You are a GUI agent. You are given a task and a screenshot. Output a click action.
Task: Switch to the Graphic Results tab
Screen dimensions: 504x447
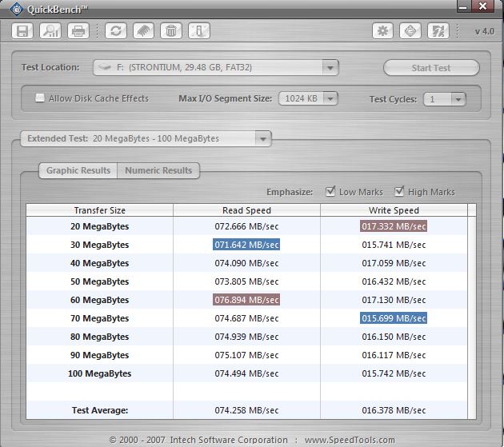(x=78, y=170)
